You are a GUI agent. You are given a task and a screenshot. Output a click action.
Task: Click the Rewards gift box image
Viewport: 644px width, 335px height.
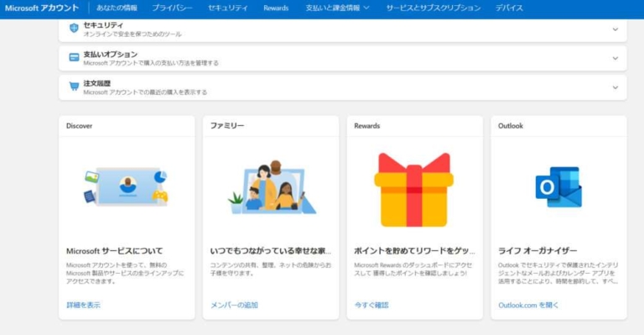pyautogui.click(x=414, y=190)
